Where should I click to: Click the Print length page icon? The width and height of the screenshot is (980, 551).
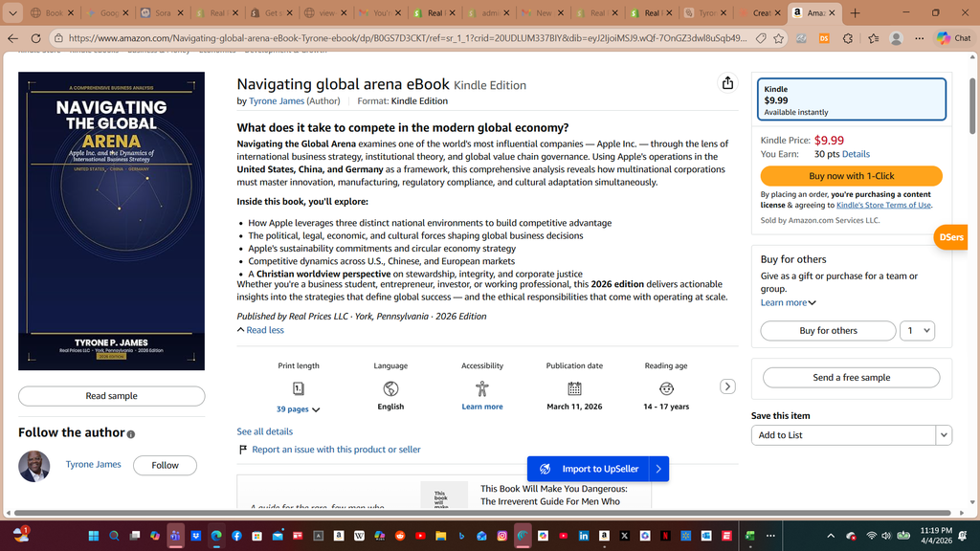(299, 388)
